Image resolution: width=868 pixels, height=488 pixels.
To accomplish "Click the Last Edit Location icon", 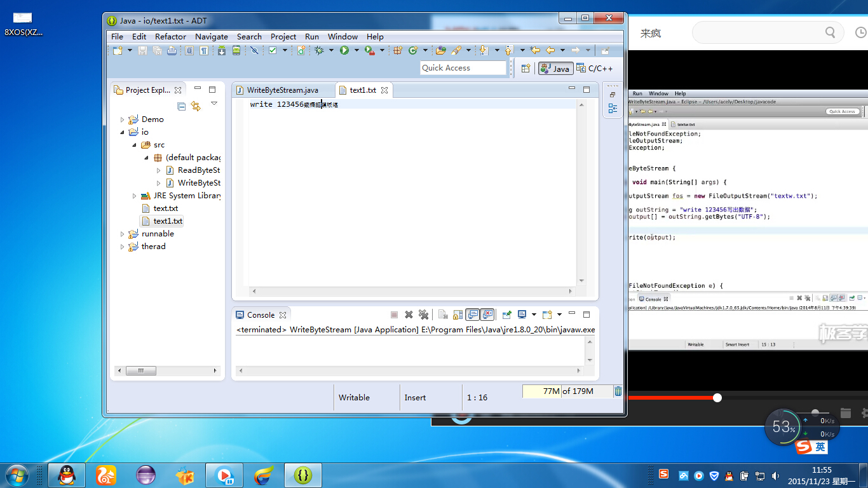I will [535, 50].
